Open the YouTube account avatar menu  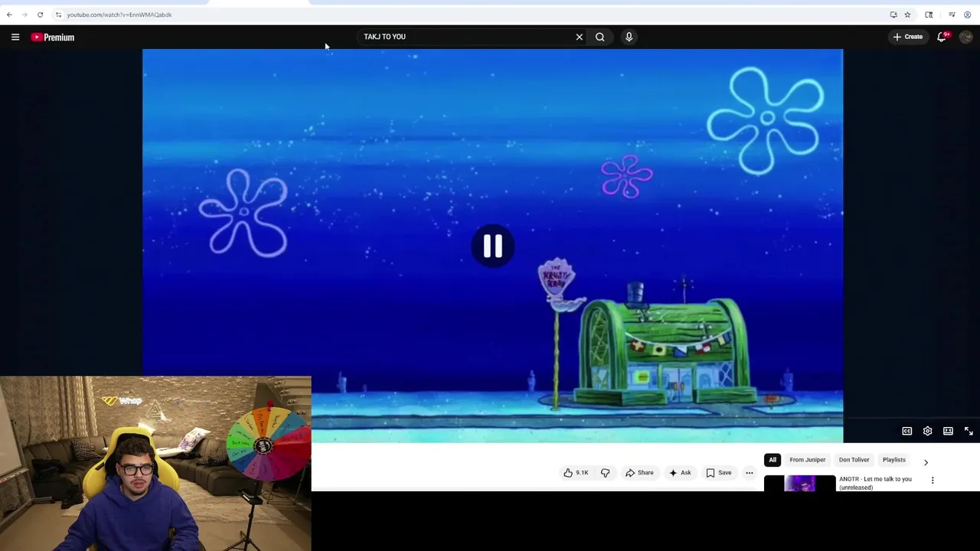tap(966, 37)
